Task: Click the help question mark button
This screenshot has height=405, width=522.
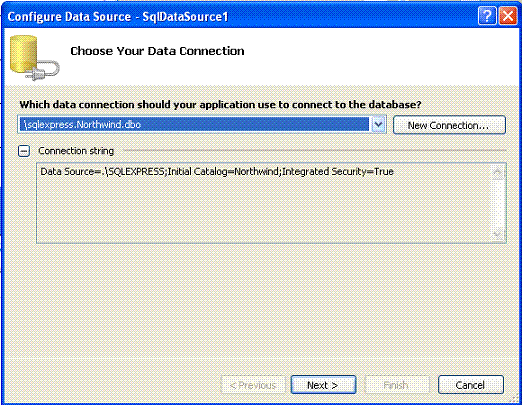Action: pos(487,16)
